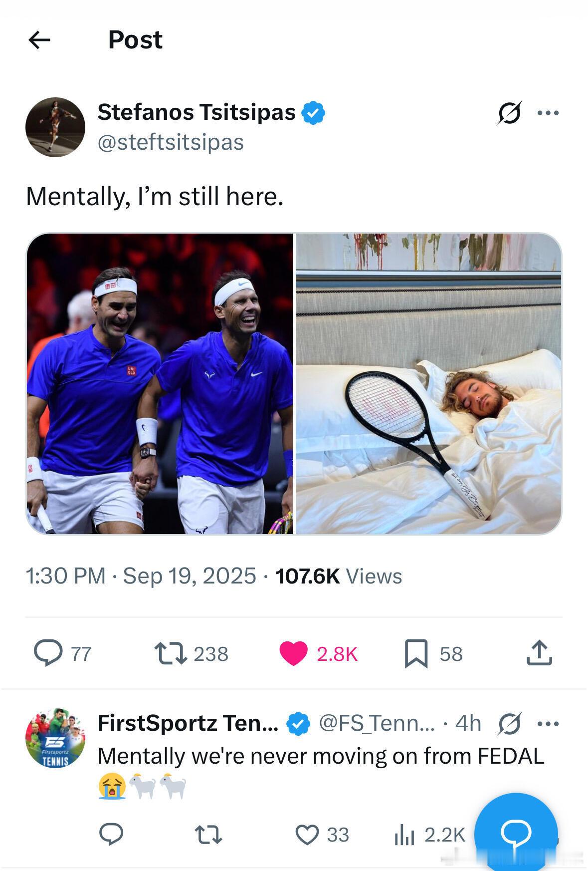Open more options on FirstSportz reply
588x871 pixels.
549,723
